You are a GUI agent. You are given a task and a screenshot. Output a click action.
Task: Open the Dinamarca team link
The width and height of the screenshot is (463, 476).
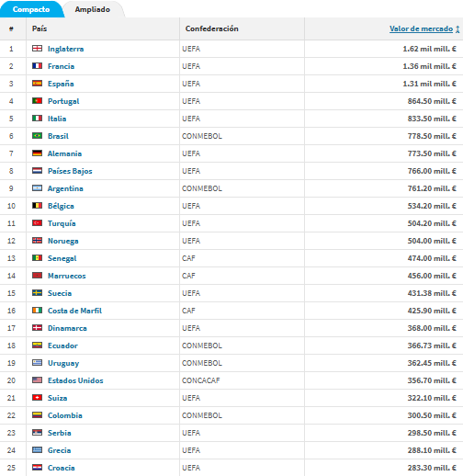pos(67,328)
